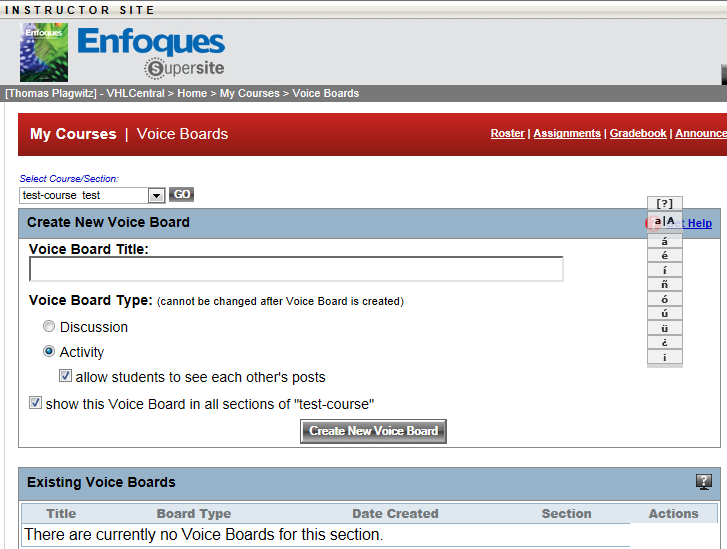Click the Enfoques book cover thumbnail
The height and width of the screenshot is (549, 727).
pos(44,52)
